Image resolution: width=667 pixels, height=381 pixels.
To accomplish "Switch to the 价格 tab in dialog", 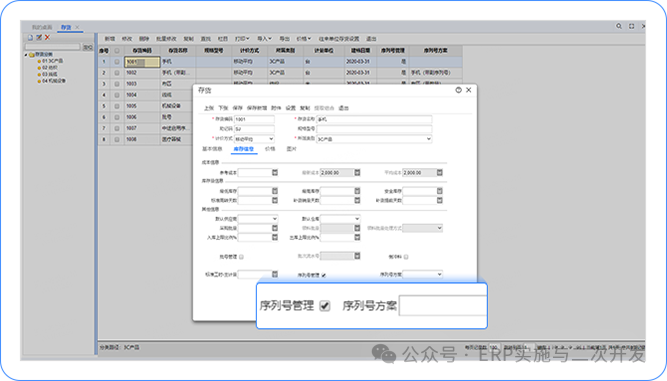I will tap(270, 149).
